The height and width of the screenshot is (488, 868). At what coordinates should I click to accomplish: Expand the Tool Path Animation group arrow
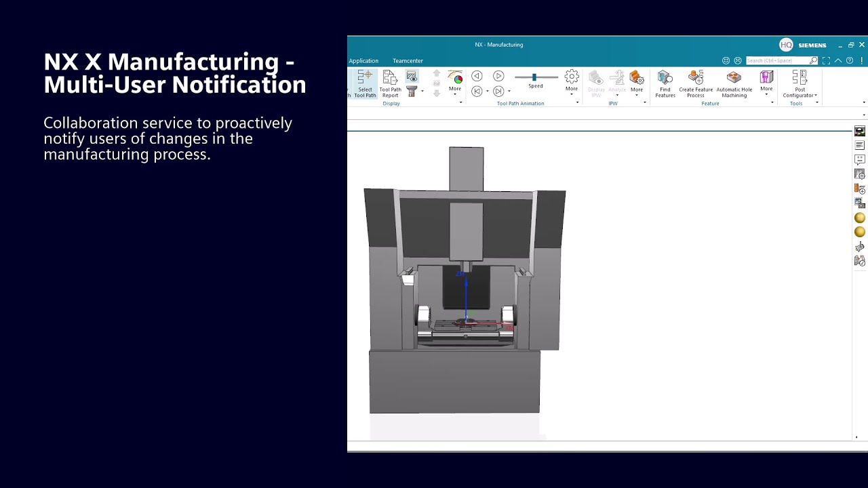(577, 103)
